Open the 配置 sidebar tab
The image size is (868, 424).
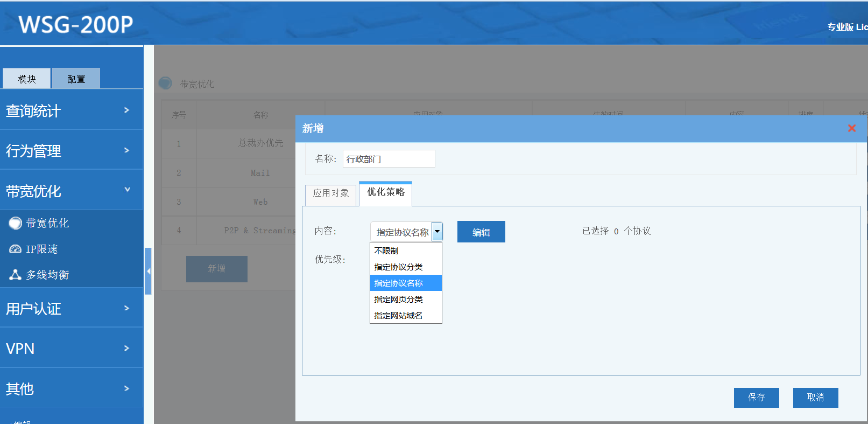(x=76, y=79)
